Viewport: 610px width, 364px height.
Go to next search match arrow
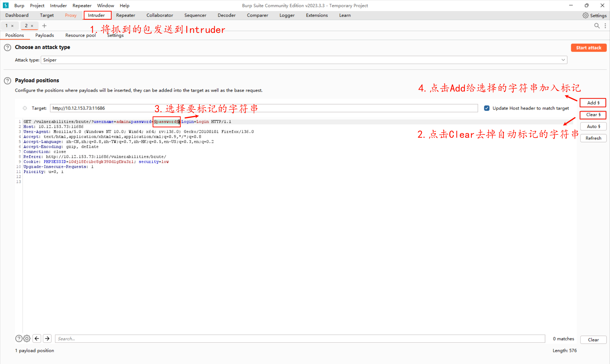coord(47,339)
